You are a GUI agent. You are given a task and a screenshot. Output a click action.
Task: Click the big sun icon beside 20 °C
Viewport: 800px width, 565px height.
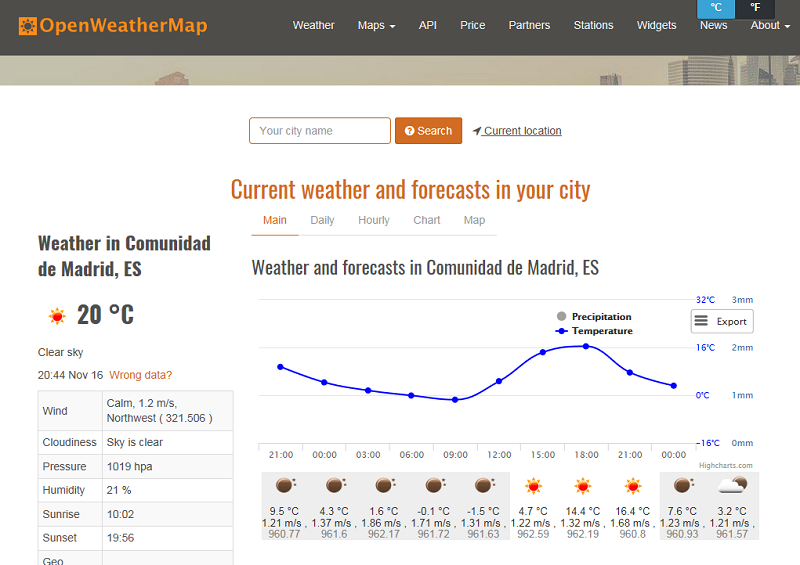(57, 316)
